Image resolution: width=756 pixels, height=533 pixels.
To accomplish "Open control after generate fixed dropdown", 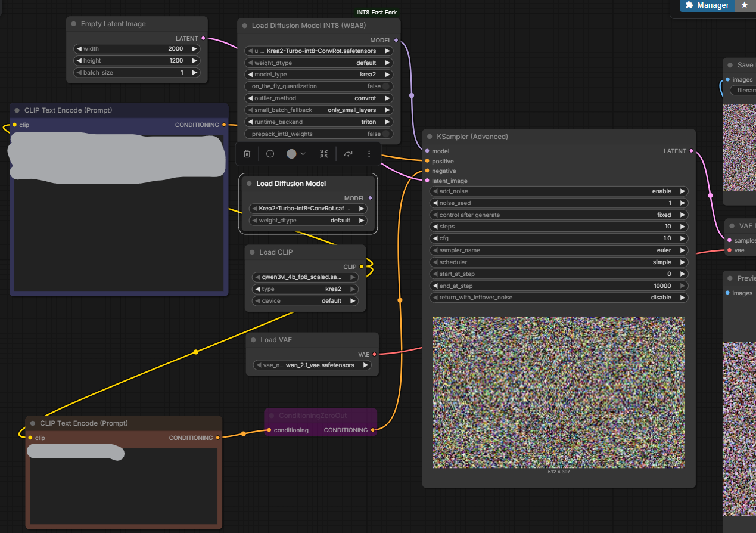I will (559, 215).
